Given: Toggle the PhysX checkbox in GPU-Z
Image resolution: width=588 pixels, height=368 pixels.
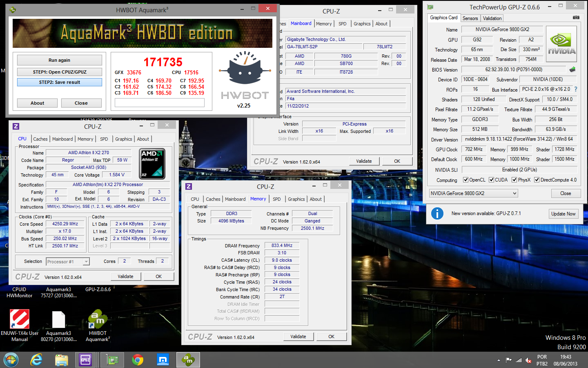Looking at the screenshot, I should [x=514, y=180].
